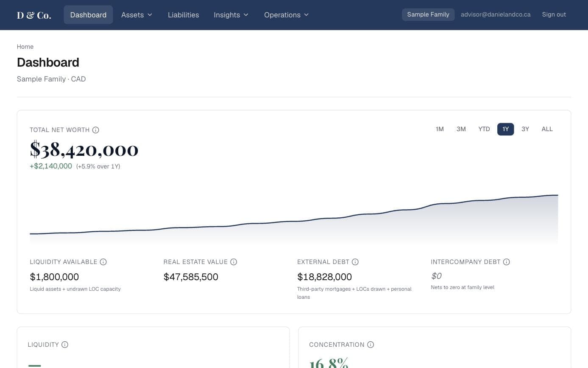This screenshot has height=368, width=588.
Task: Click the +$2,140,000 change value
Action: tap(51, 166)
